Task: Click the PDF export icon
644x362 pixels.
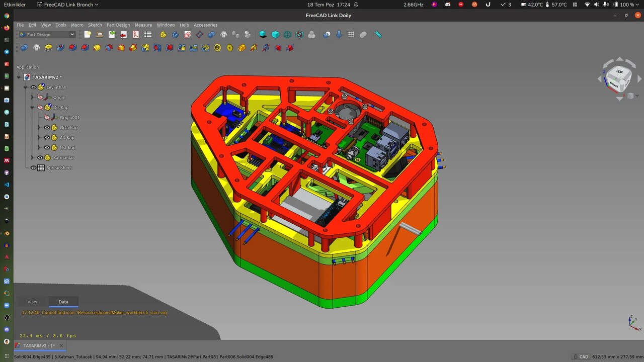Action: click(136, 35)
